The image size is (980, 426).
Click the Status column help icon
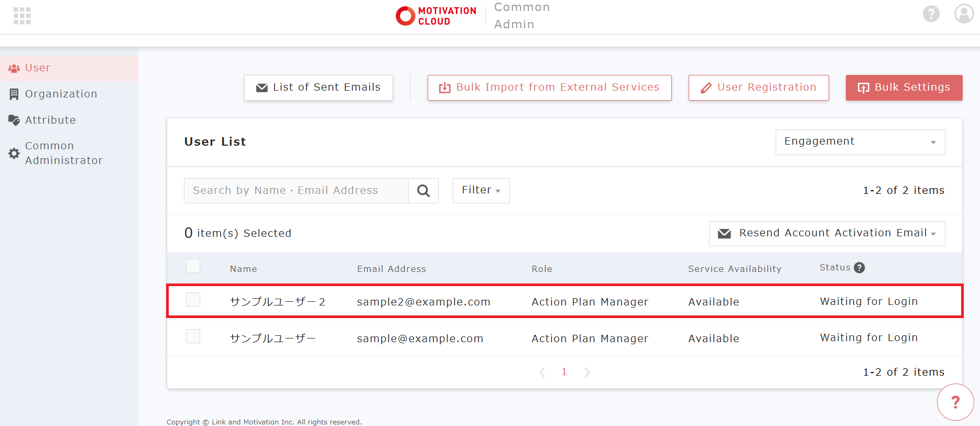859,268
